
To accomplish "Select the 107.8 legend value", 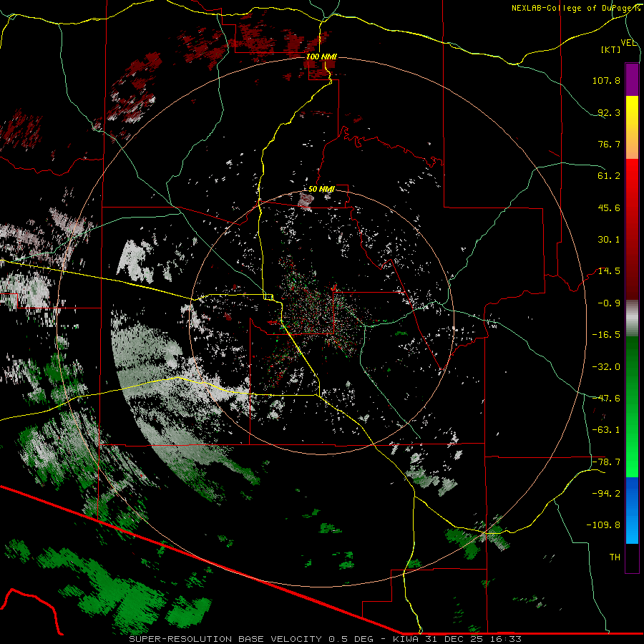I will tap(606, 80).
